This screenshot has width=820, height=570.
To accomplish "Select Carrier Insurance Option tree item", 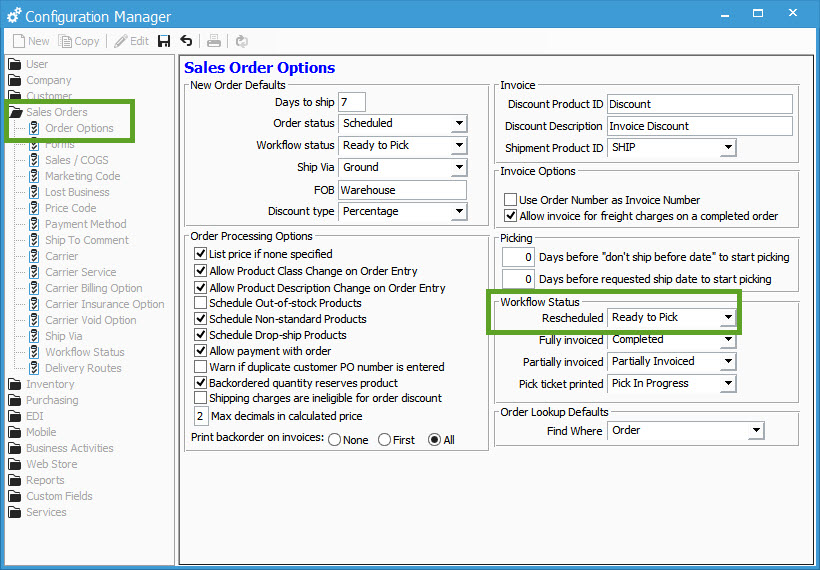I will point(96,304).
